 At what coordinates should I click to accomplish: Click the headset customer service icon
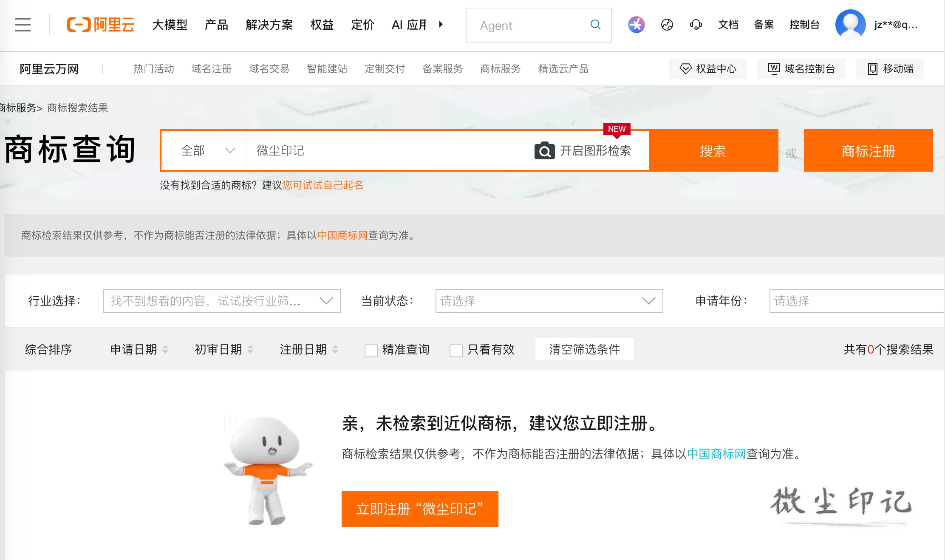(x=696, y=25)
